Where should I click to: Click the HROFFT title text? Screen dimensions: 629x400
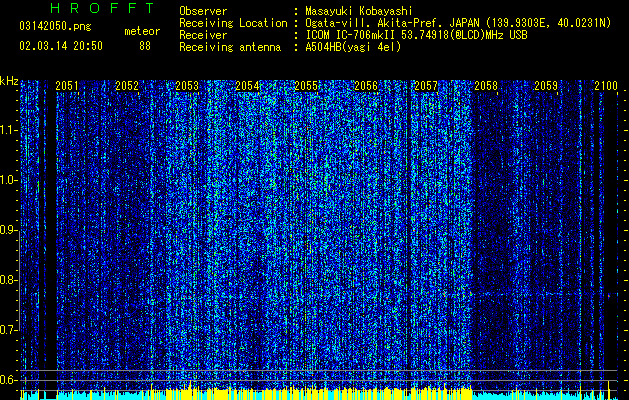click(x=103, y=8)
